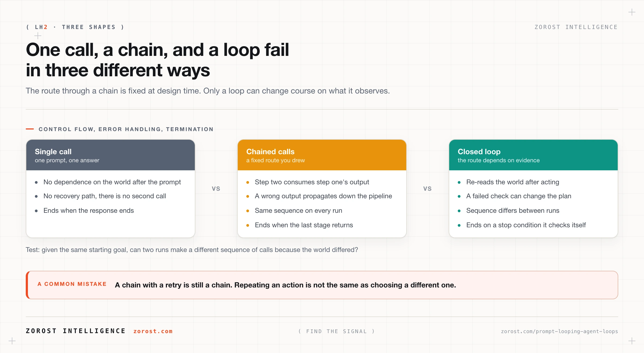The height and width of the screenshot is (353, 644).
Task: Click 'No dependence on the world after the prompt'
Action: pyautogui.click(x=112, y=182)
